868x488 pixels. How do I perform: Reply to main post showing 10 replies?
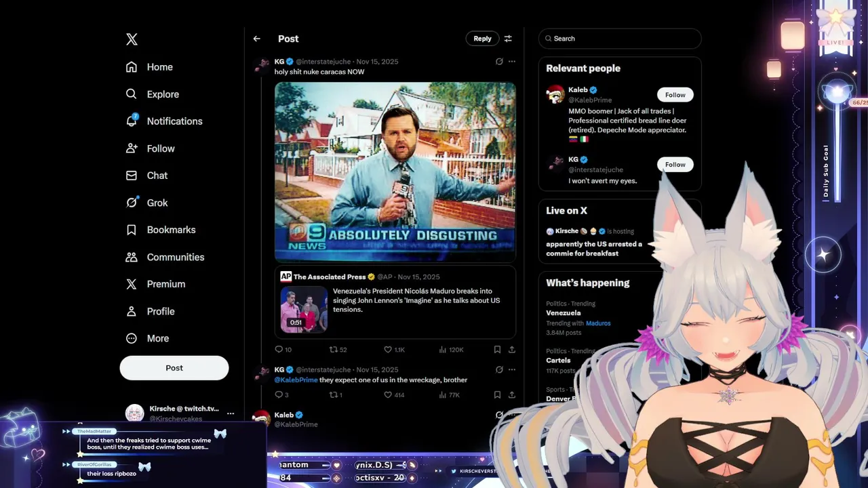[x=283, y=350]
